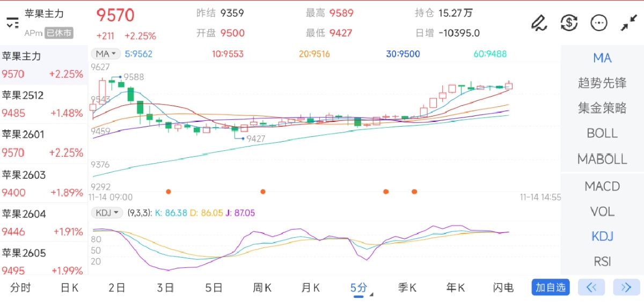This screenshot has height=307, width=644.
Task: Switch to 年K tab
Action: point(455,288)
